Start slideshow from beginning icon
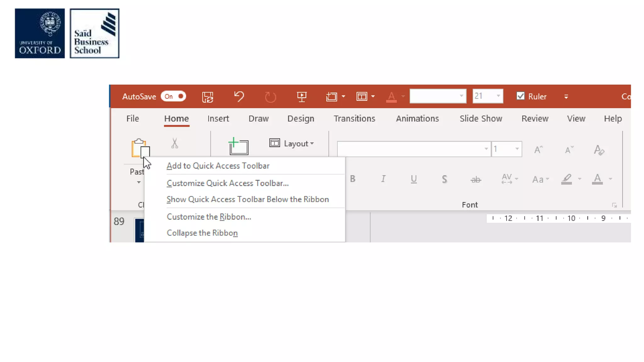Viewport: 644px width, 362px height. click(x=302, y=96)
